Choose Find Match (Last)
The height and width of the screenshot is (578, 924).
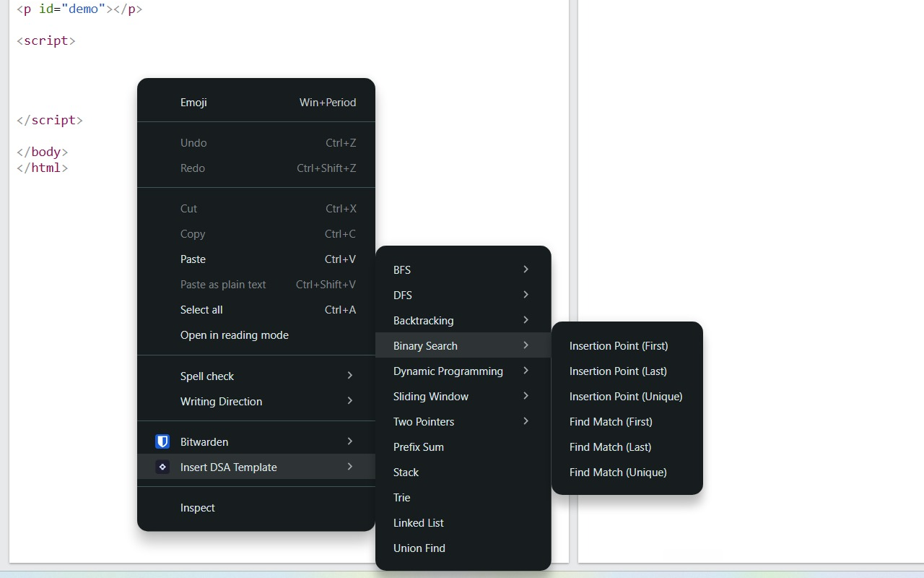(627, 447)
